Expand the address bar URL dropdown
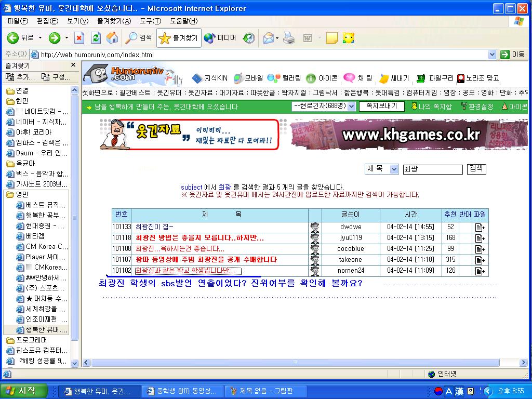Image resolution: width=532 pixels, height=399 pixels. pyautogui.click(x=493, y=55)
